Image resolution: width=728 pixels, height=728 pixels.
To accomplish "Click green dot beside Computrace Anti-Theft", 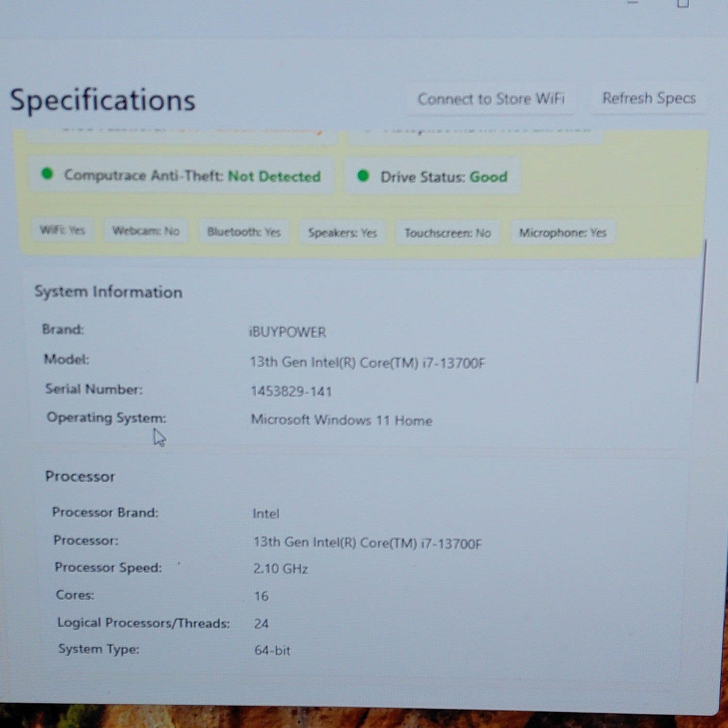I will coord(48,173).
